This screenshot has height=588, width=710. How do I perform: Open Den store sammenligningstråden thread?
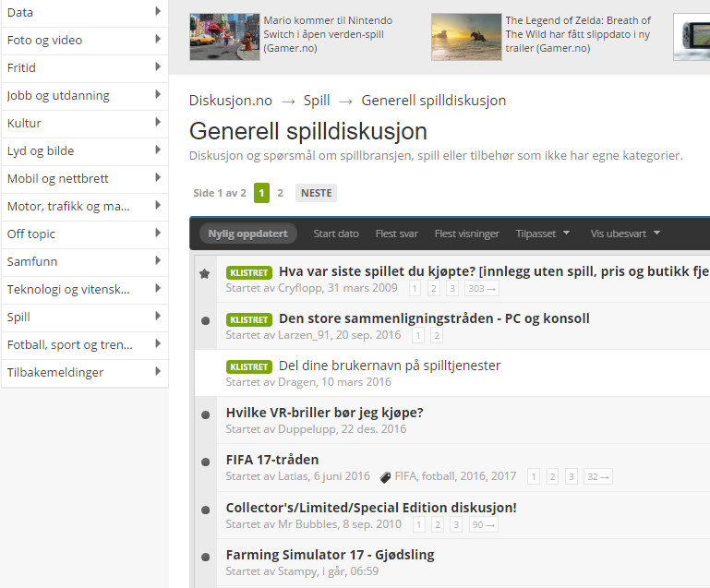click(x=434, y=318)
